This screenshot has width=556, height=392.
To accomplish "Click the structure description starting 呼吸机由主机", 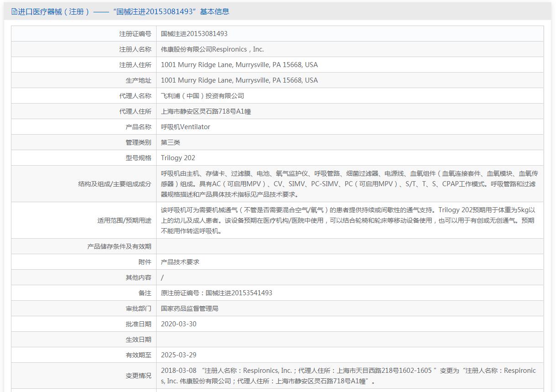I will tap(349, 184).
